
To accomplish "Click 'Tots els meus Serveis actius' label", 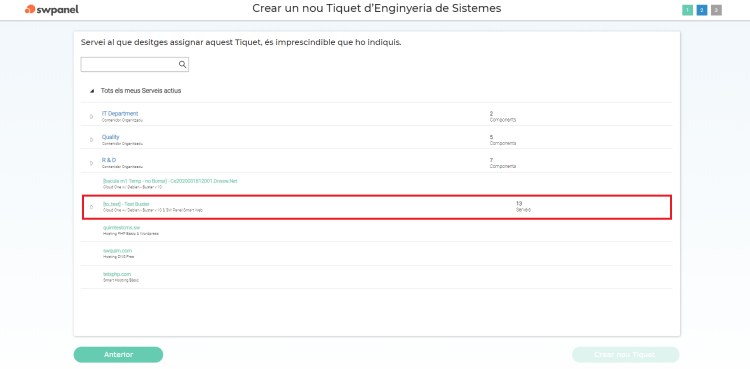I will (x=141, y=90).
